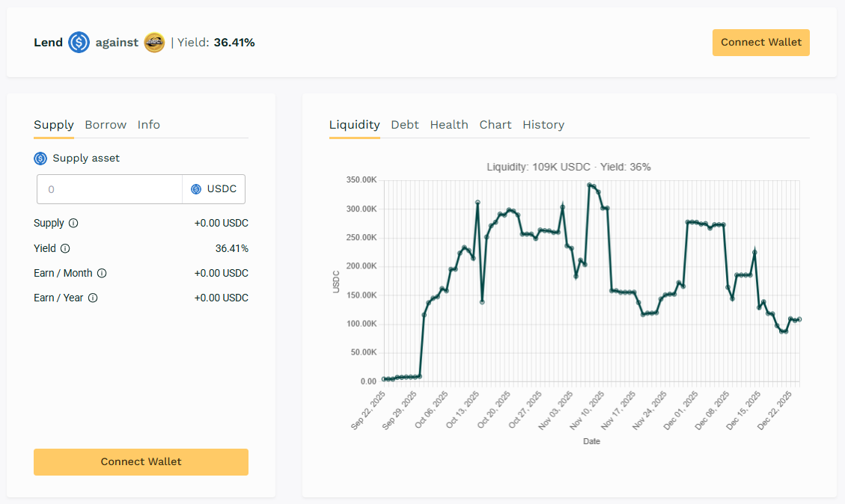Click the USDC icon in the amount field

[x=196, y=189]
